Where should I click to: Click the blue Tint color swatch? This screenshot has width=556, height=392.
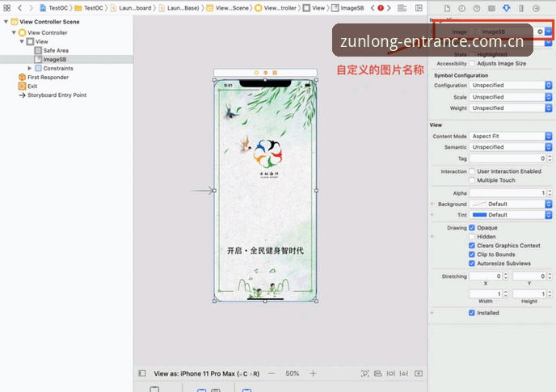pos(479,215)
